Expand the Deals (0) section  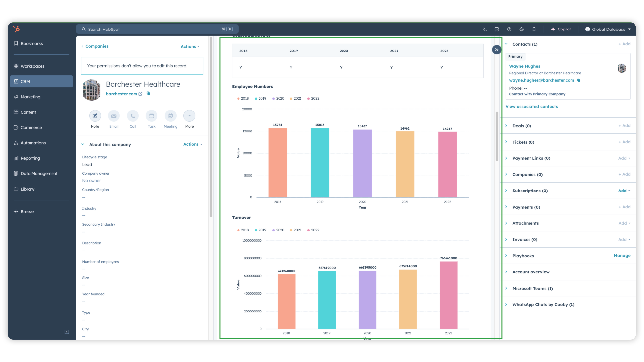[x=522, y=126]
